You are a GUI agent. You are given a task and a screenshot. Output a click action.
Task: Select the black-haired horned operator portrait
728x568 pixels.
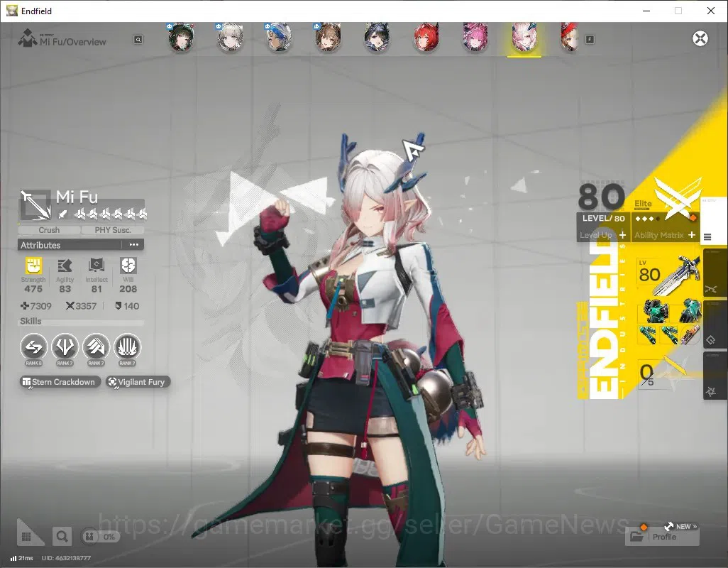click(377, 38)
